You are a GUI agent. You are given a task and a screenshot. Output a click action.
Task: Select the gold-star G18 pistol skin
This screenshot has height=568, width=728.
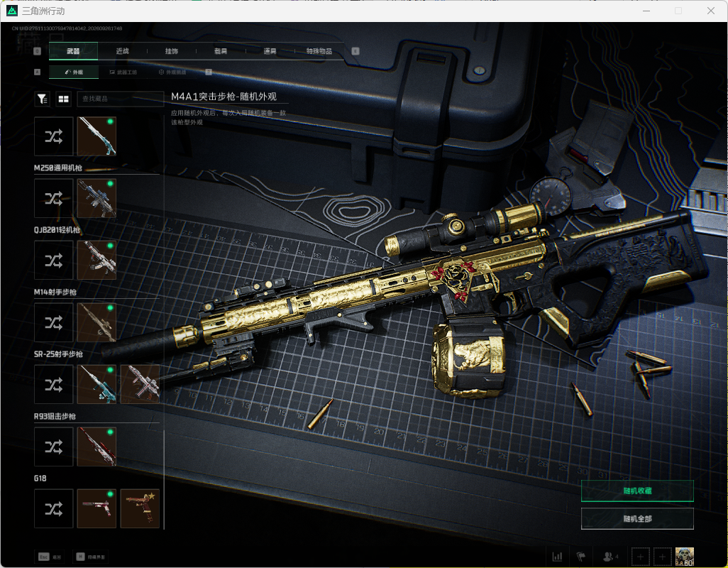[x=140, y=508]
